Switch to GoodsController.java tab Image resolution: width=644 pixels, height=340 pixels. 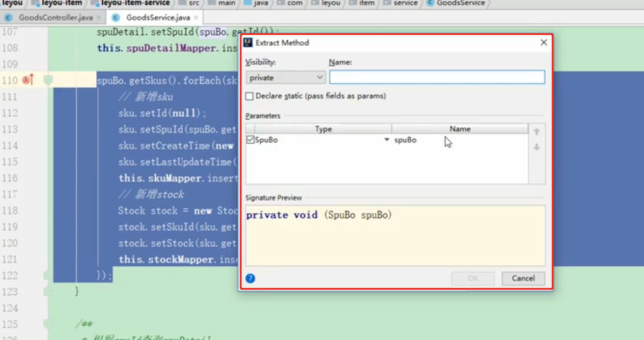point(55,18)
